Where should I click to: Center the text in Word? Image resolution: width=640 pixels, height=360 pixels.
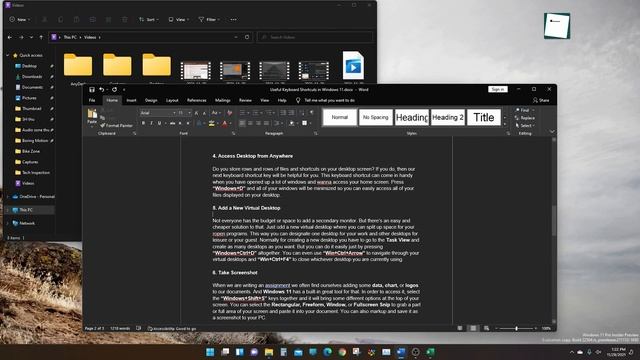pyautogui.click(x=250, y=123)
